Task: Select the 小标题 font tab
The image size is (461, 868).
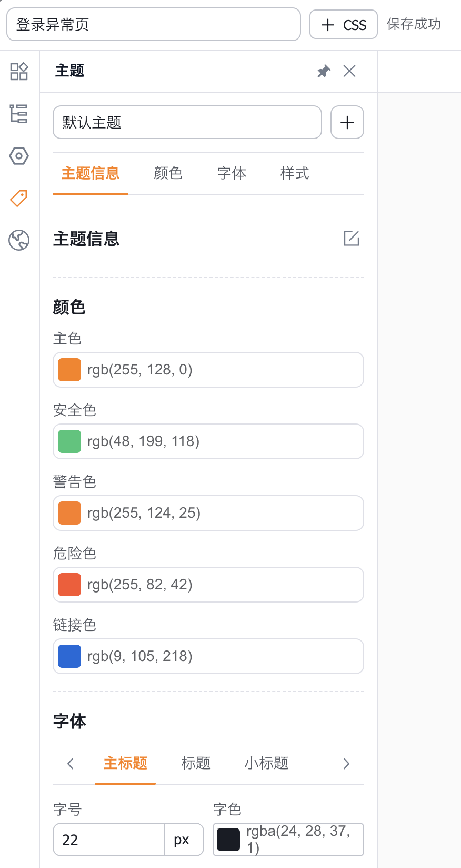Action: point(266,763)
